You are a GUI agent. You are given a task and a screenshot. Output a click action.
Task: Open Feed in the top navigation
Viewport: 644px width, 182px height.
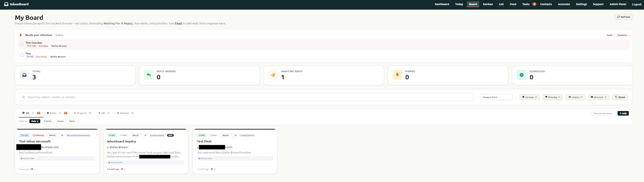513,4
